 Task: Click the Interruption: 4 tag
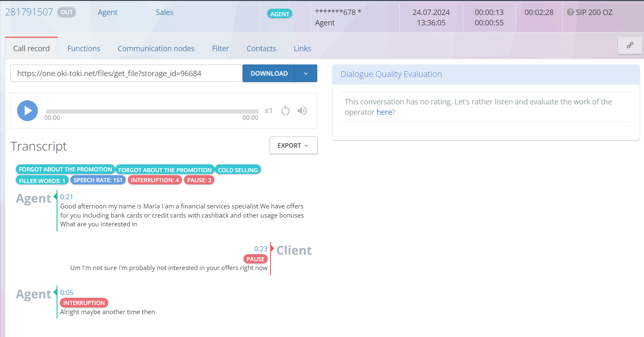tap(154, 180)
